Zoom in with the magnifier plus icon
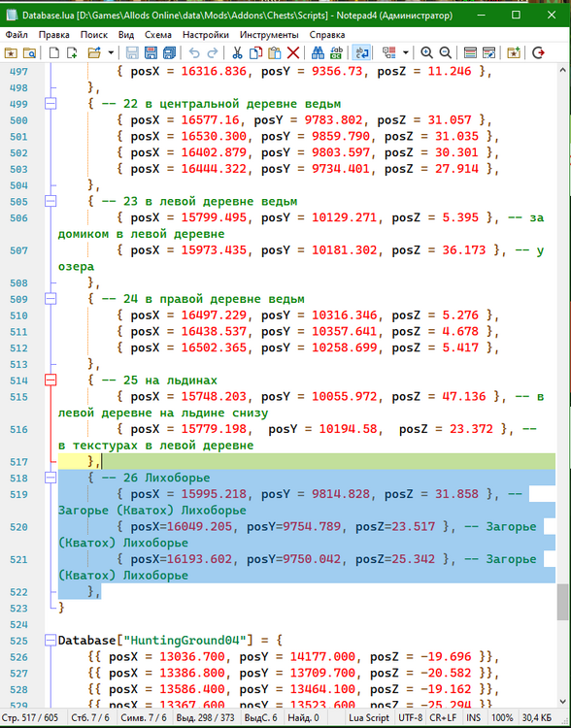This screenshot has height=728, width=571. pos(426,53)
